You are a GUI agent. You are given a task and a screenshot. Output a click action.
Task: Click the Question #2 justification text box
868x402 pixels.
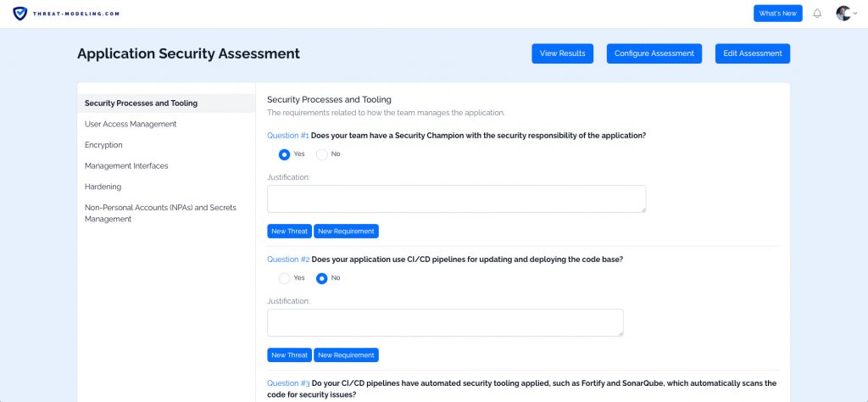[x=445, y=322]
